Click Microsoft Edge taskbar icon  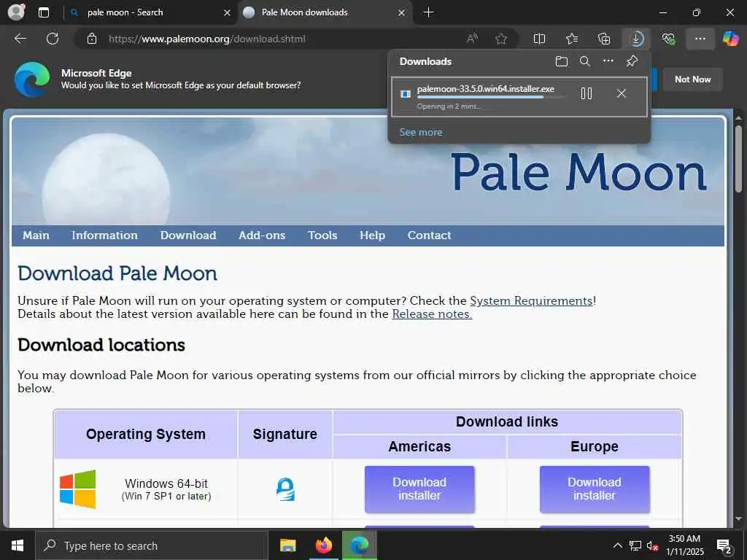tap(360, 545)
